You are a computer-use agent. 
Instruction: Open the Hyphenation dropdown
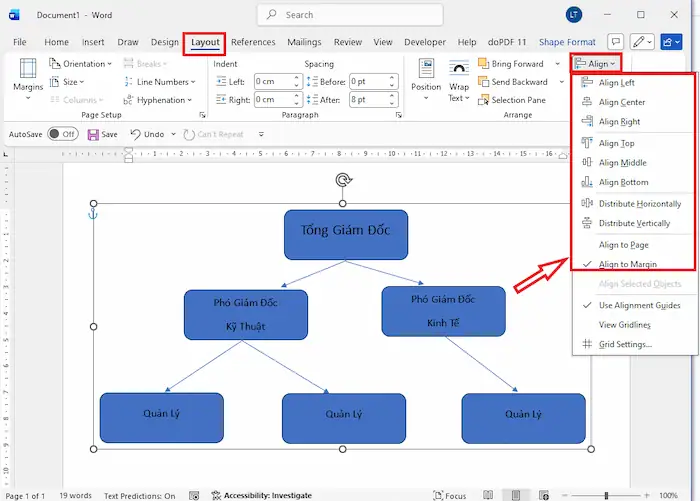pos(160,100)
